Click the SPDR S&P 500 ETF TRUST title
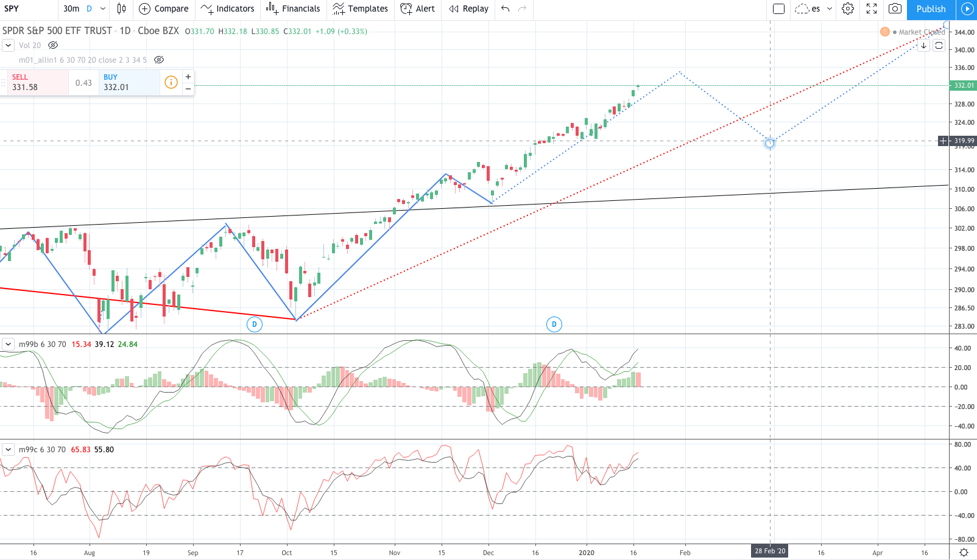977x560 pixels. pyautogui.click(x=57, y=30)
